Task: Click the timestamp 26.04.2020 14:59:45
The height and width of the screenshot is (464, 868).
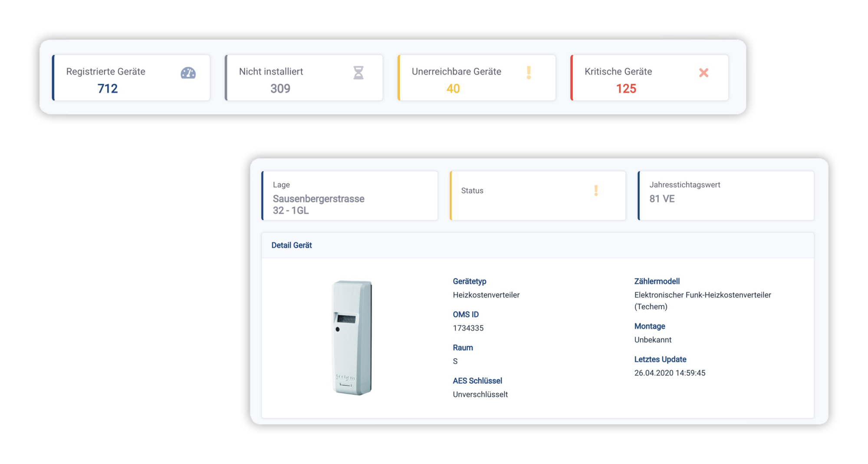Action: [x=670, y=373]
